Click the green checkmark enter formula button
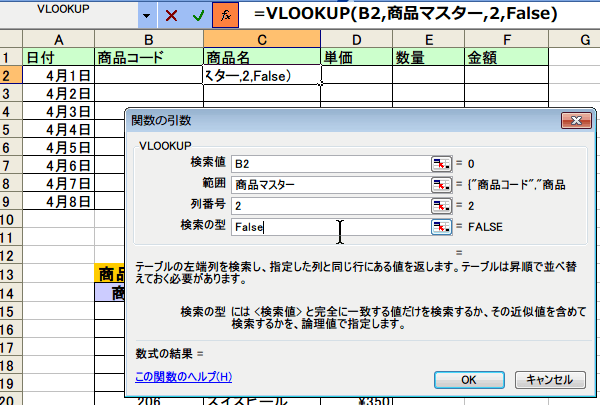The height and width of the screenshot is (405, 600). click(198, 15)
